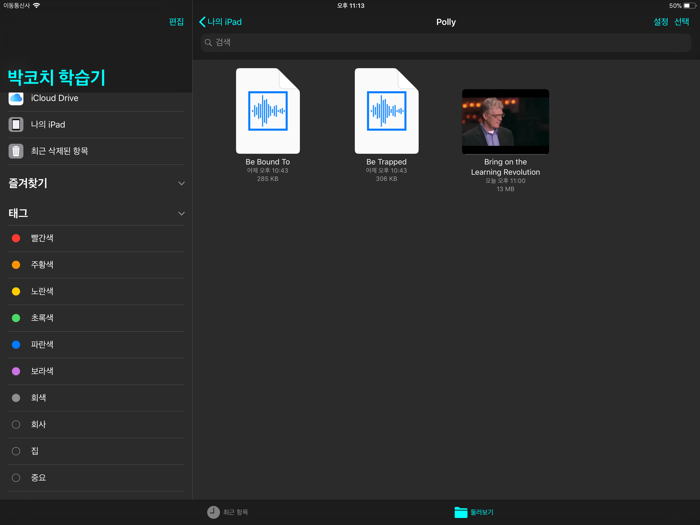
Task: Switch to the 최근 항목 tab
Action: (228, 512)
